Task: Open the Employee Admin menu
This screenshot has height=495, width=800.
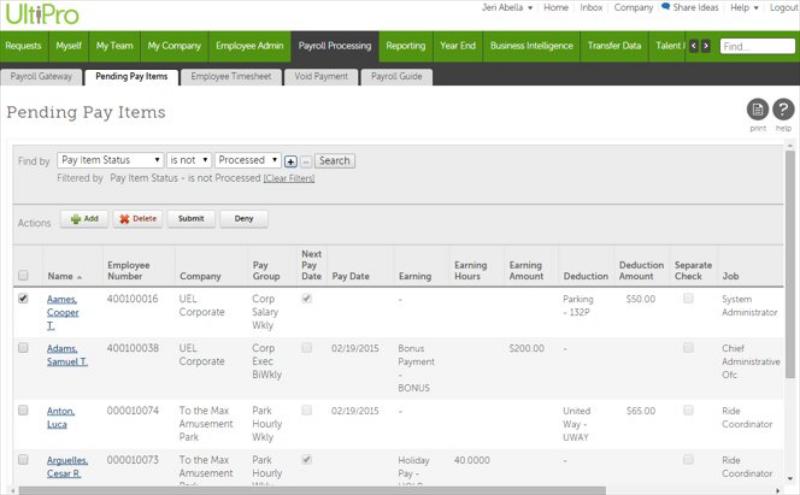Action: click(249, 46)
